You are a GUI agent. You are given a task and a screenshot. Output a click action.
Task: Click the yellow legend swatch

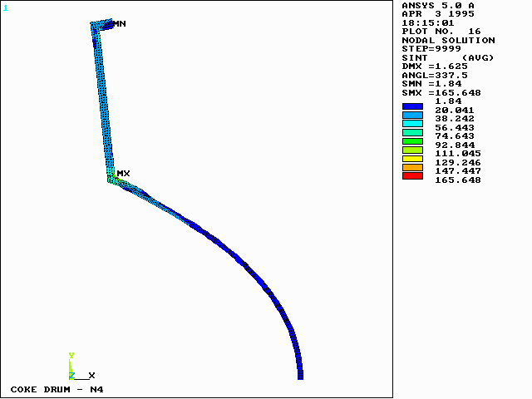(x=412, y=159)
